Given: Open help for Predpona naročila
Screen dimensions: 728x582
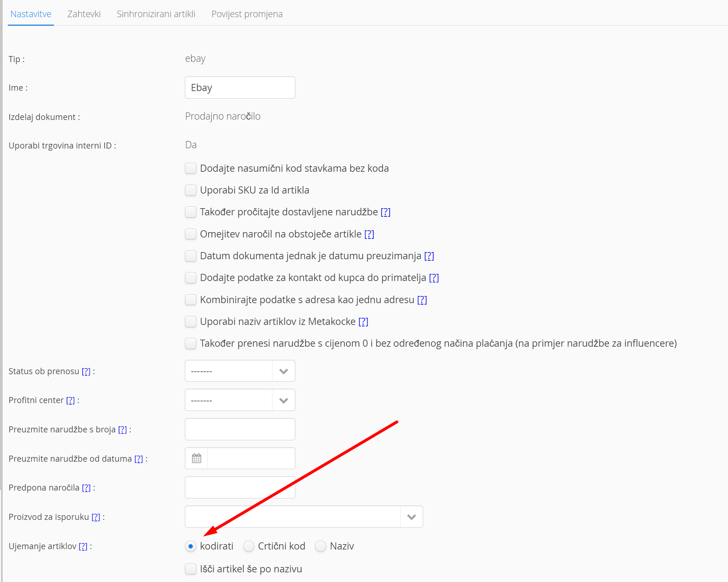Looking at the screenshot, I should pyautogui.click(x=86, y=488).
